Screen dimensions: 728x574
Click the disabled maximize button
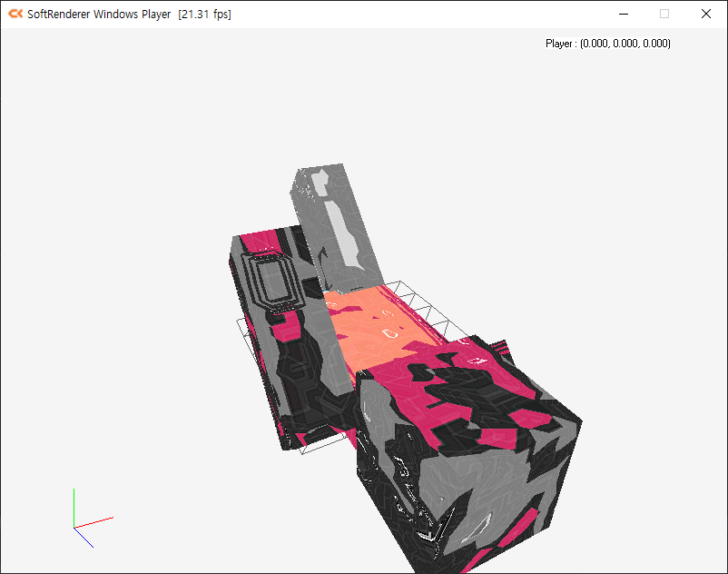tap(664, 14)
